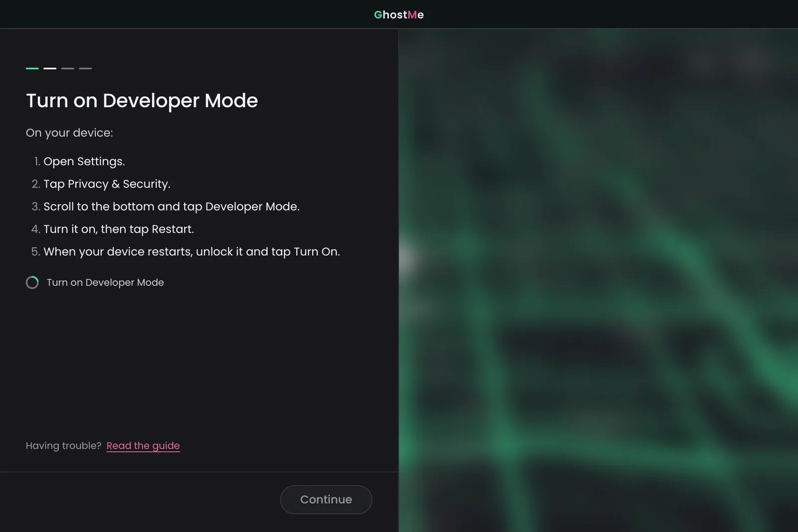798x532 pixels.
Task: Click step 'Open Settings.'
Action: tap(84, 162)
